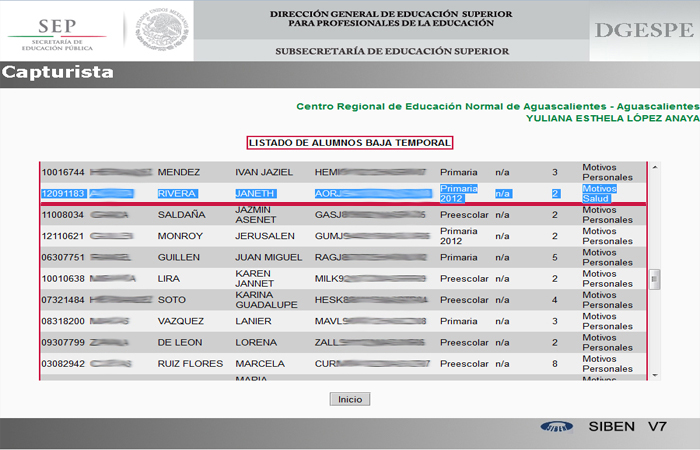Select student ID 10016744
Screen dimensions: 700x450
point(63,172)
